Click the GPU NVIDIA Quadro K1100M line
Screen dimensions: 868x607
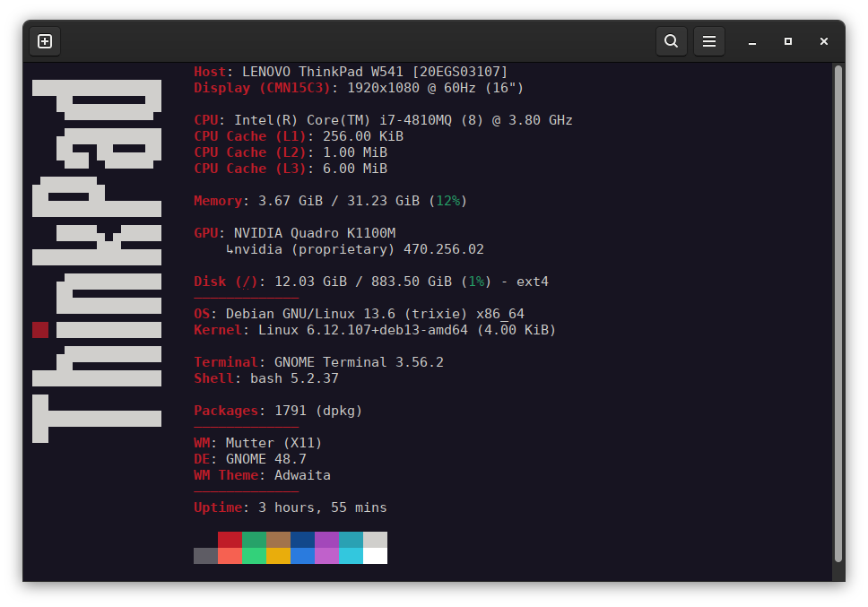click(x=294, y=233)
